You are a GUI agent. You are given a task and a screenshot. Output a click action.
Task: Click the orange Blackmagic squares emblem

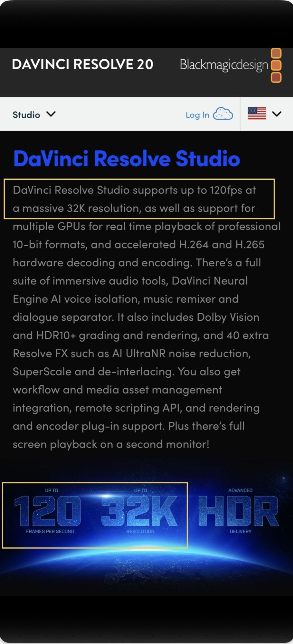point(276,65)
